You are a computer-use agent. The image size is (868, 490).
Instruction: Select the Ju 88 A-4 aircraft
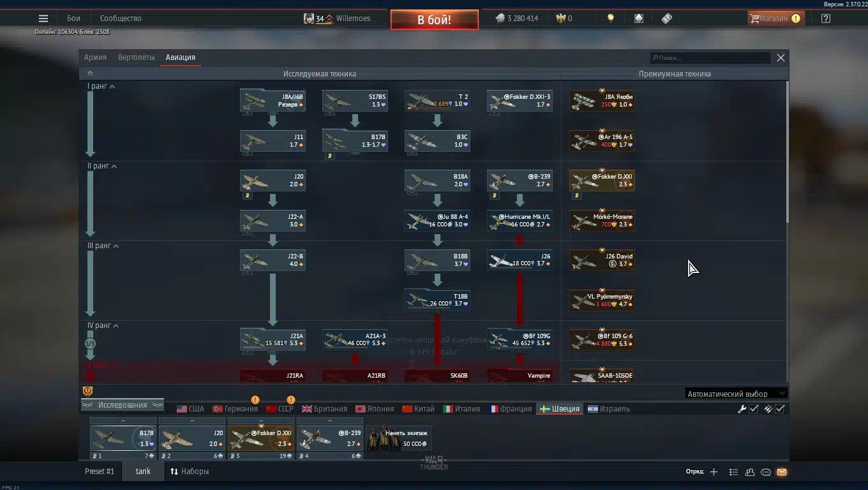point(437,221)
